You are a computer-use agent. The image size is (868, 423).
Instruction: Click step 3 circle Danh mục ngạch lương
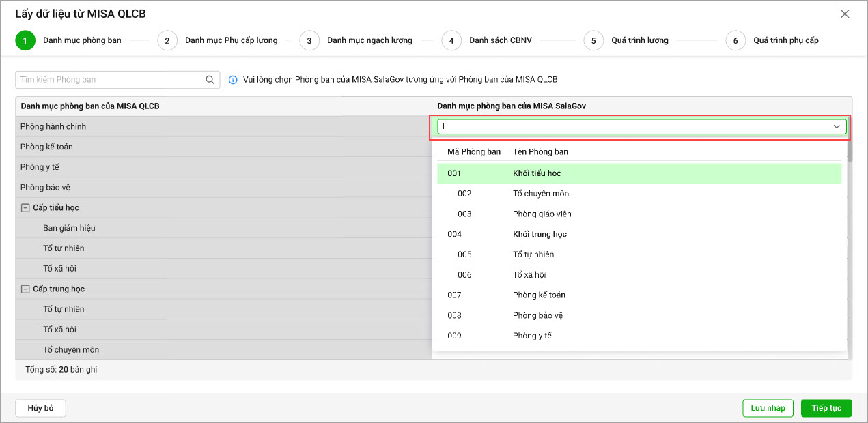(x=309, y=40)
